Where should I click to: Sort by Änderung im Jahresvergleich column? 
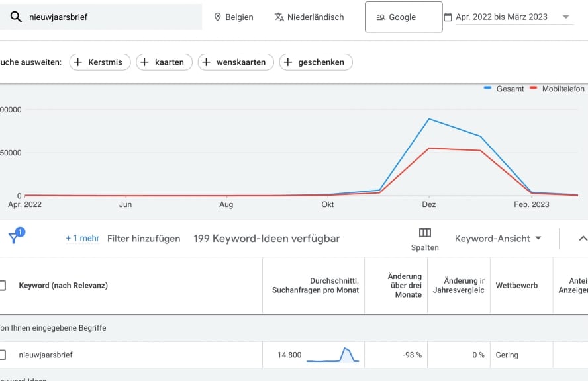pos(459,286)
